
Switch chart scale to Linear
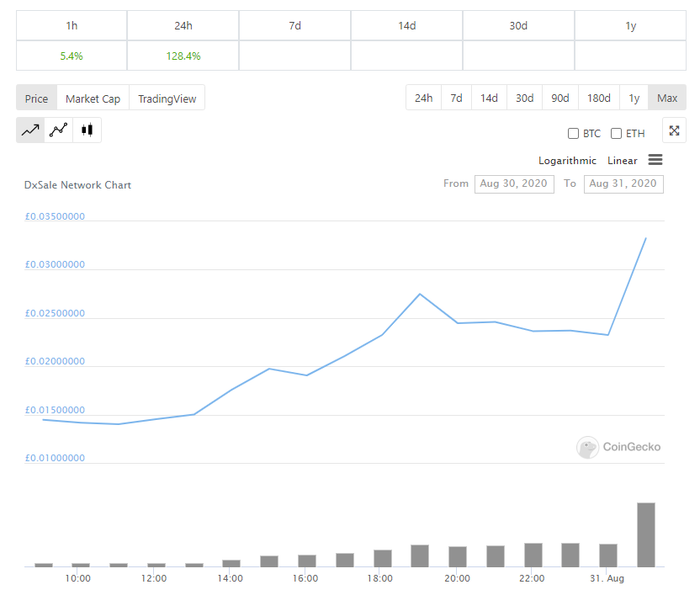point(622,161)
